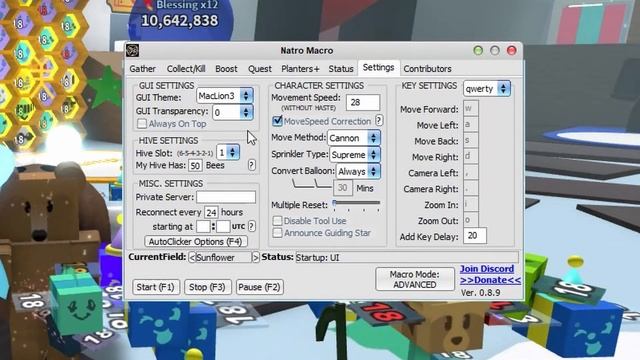
Task: Click the Move Back key field
Action: (471, 140)
